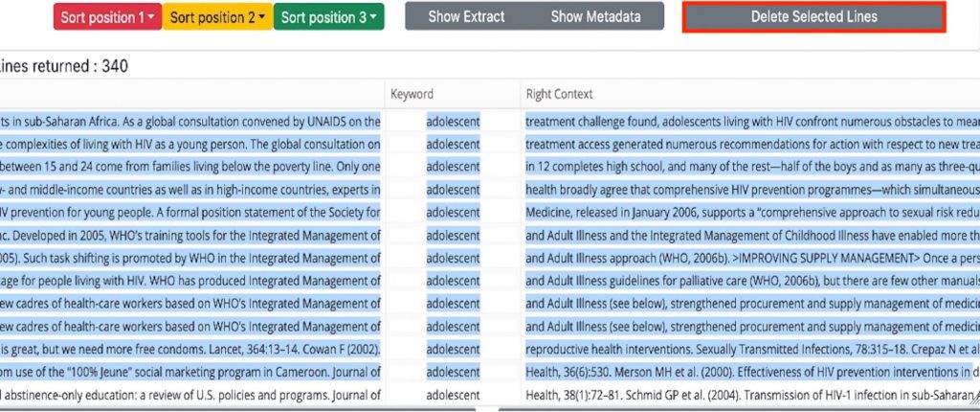Screen dimensions: 980x412
Task: Click the Show Extract button
Action: pos(466,17)
